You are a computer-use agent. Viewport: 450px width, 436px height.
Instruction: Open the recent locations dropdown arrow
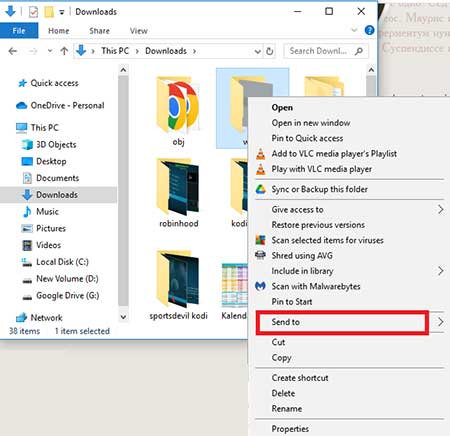point(50,51)
